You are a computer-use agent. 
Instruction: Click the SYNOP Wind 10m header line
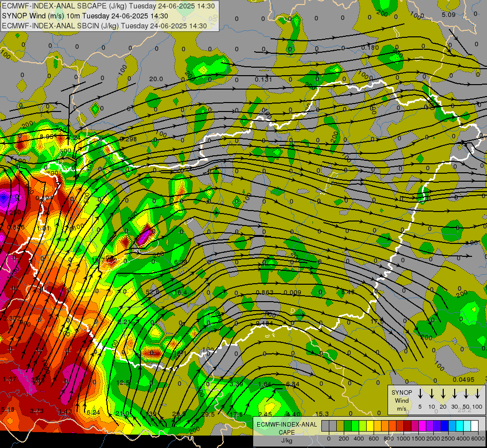85,16
